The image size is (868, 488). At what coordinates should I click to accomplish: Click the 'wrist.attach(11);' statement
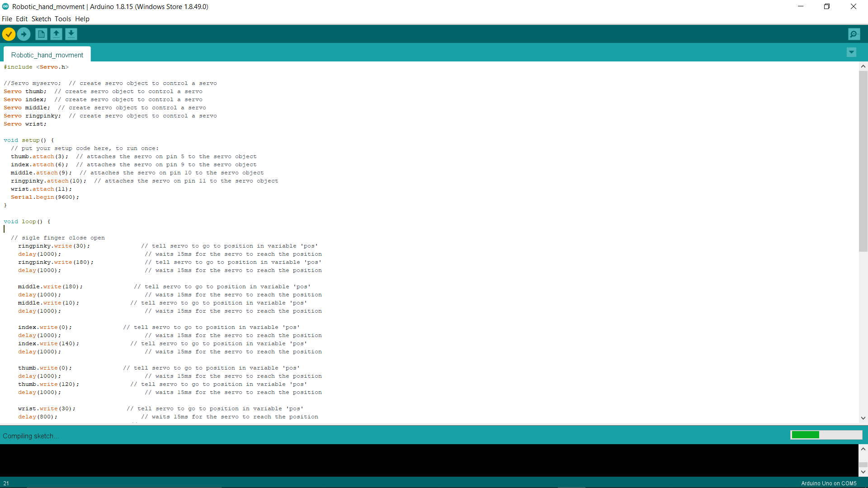[x=41, y=189]
